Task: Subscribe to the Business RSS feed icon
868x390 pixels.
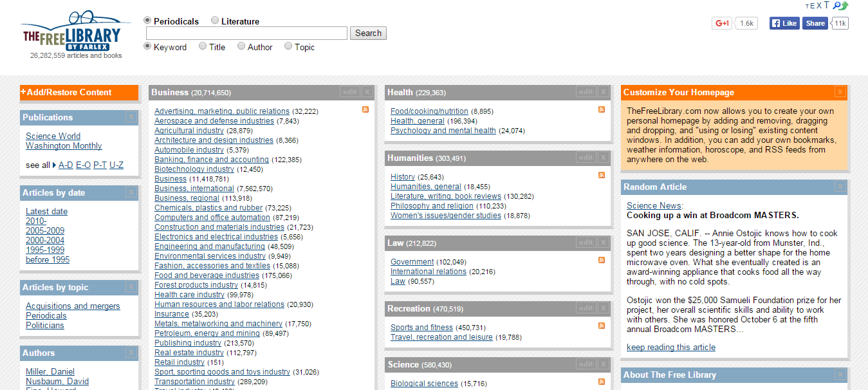Action: [x=365, y=110]
